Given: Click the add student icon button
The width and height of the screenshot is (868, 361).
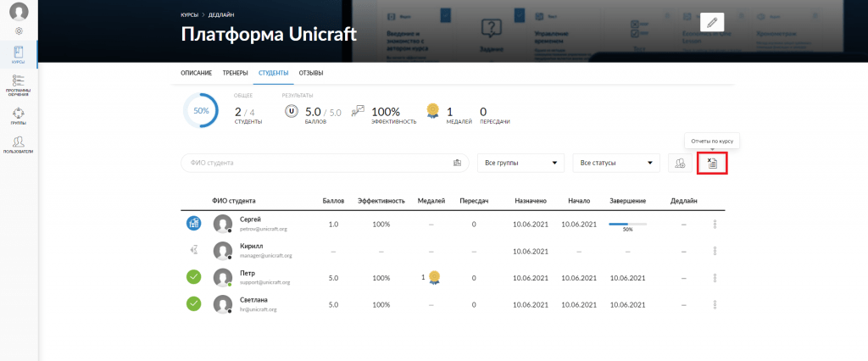Looking at the screenshot, I should click(x=680, y=164).
